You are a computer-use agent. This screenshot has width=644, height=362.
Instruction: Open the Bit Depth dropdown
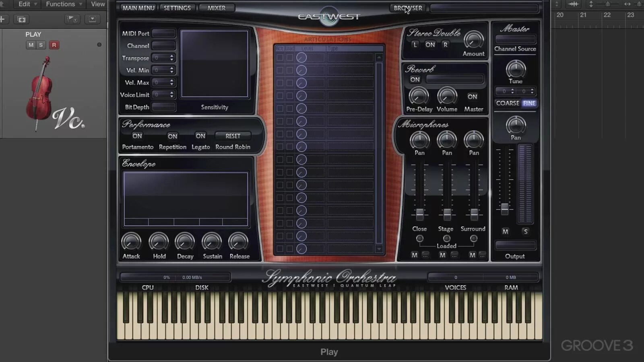click(x=163, y=107)
